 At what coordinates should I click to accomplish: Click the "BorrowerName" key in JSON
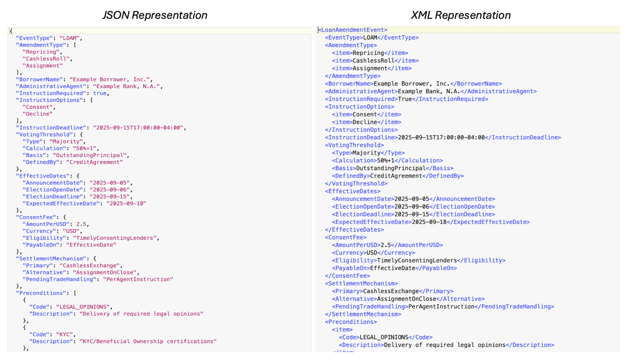click(x=39, y=79)
